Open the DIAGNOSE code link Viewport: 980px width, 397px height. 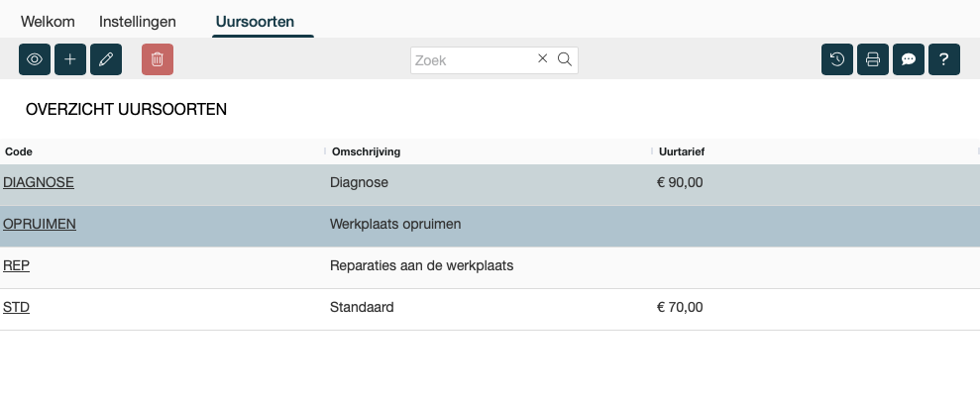(39, 182)
